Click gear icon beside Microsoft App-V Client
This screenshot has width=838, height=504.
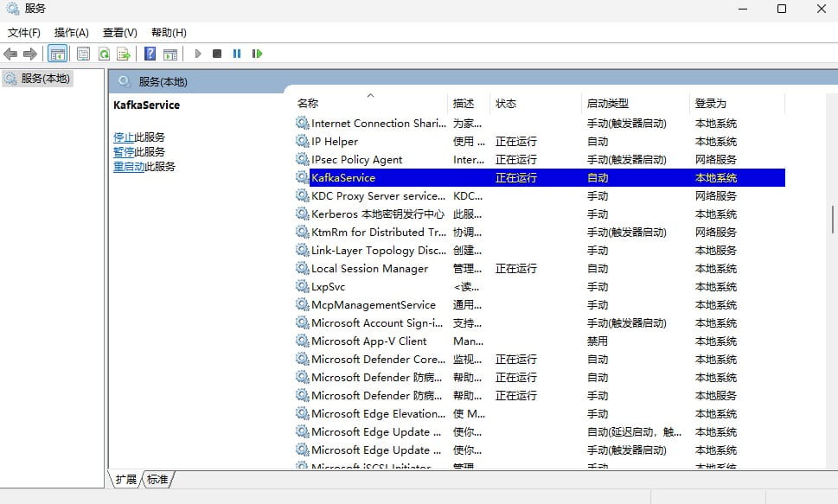point(303,341)
